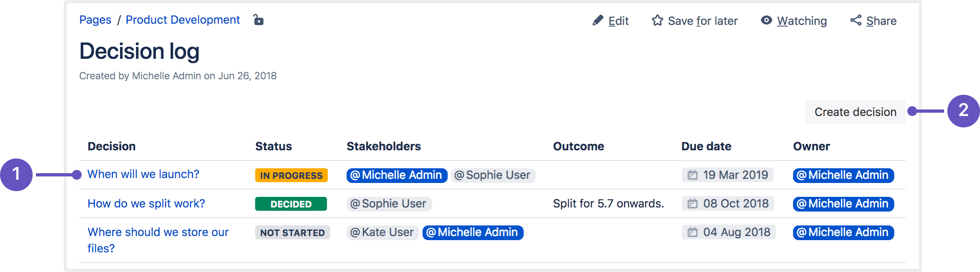The image size is (980, 272).
Task: Click the page restrictions unlocked padlock icon
Action: coord(258,20)
